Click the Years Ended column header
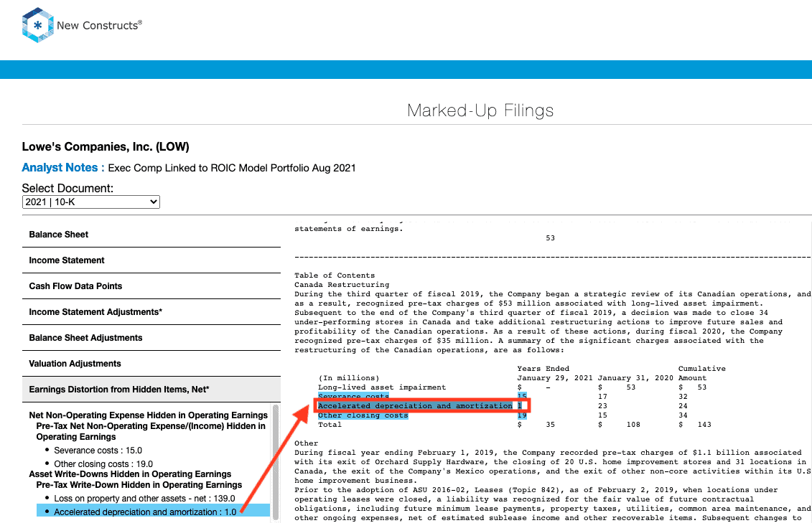Image resolution: width=812 pixels, height=523 pixels. [543, 368]
